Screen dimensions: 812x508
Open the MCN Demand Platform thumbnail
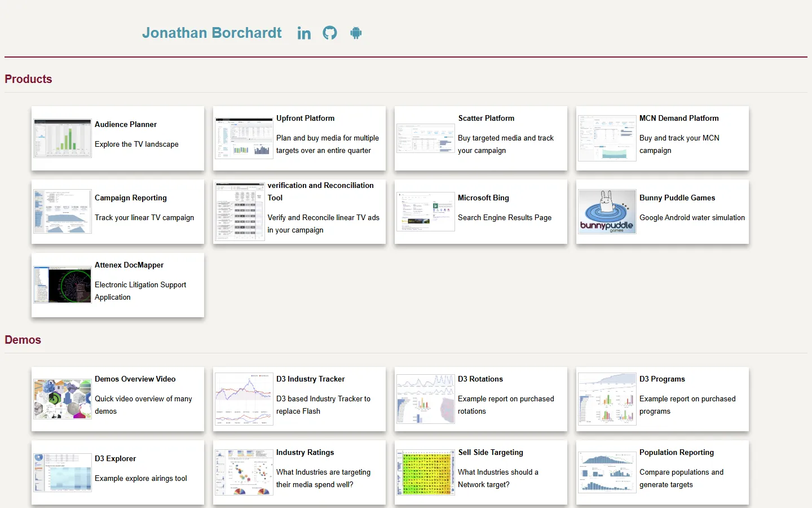tap(607, 138)
